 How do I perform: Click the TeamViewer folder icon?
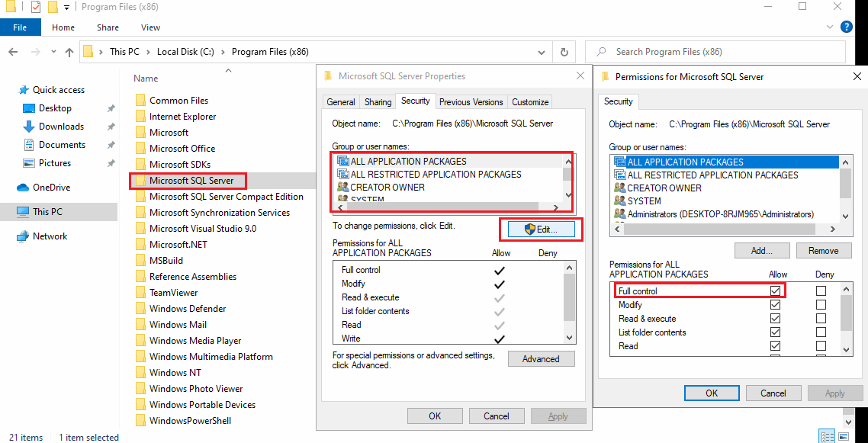pyautogui.click(x=140, y=293)
